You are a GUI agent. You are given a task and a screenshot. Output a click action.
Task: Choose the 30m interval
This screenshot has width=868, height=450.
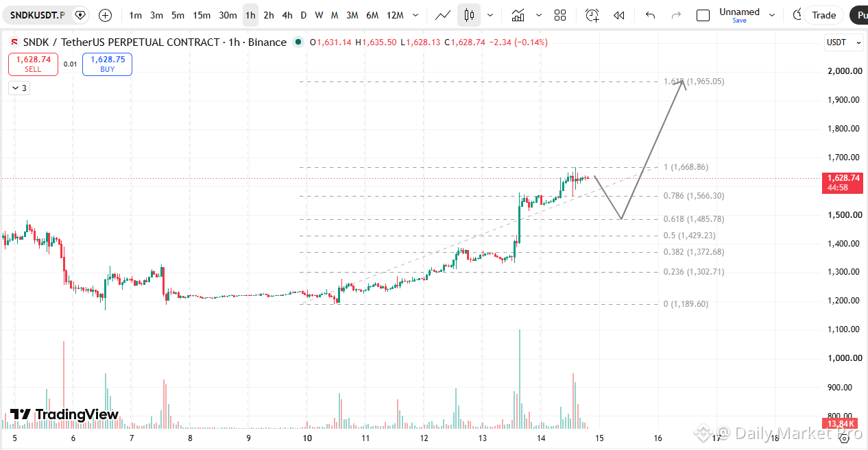[x=228, y=15]
